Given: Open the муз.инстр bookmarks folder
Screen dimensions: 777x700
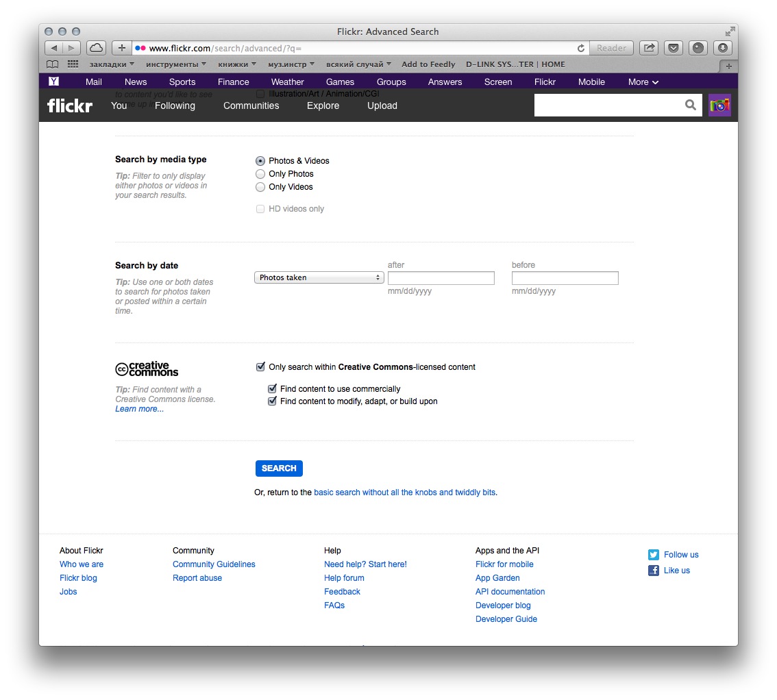Looking at the screenshot, I should tap(291, 64).
